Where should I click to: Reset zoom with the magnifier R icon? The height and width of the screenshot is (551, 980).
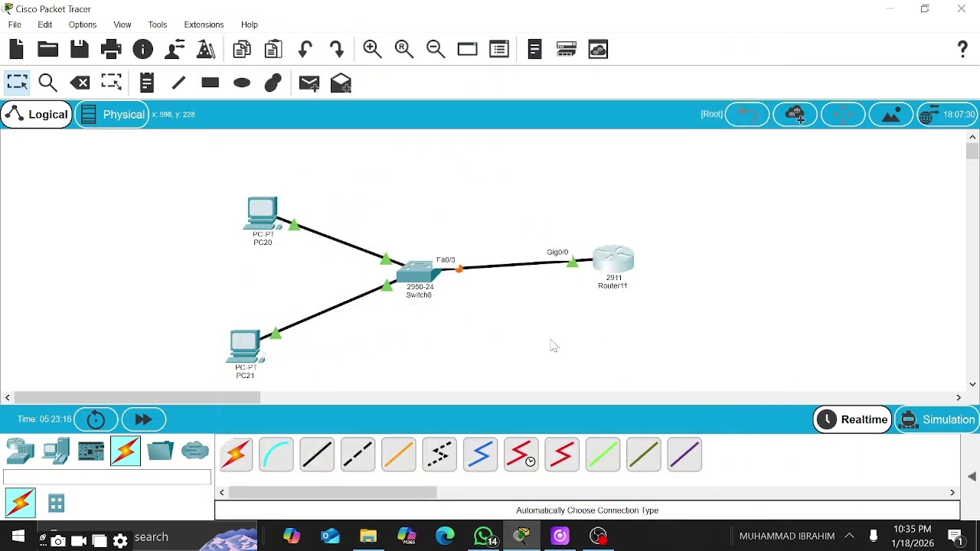(x=404, y=50)
